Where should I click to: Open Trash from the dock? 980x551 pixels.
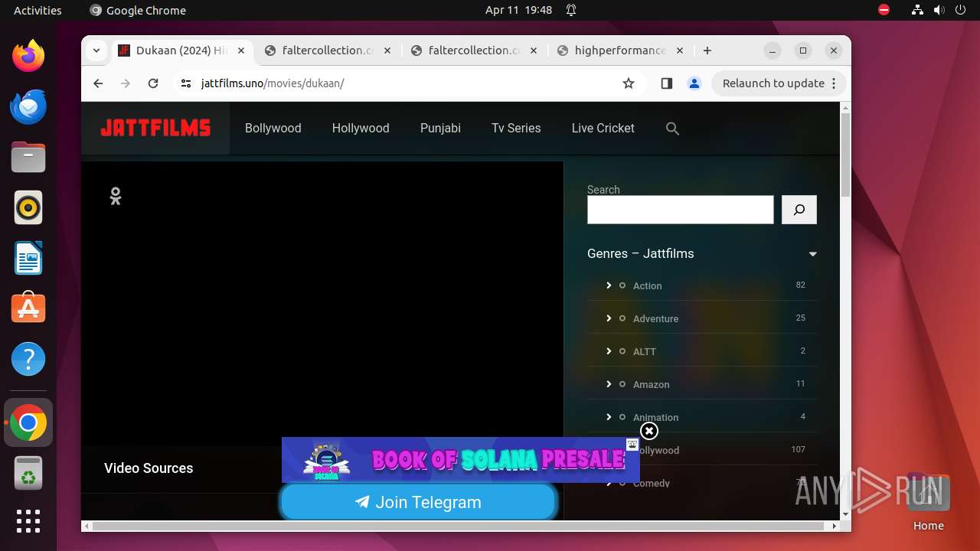[x=28, y=473]
